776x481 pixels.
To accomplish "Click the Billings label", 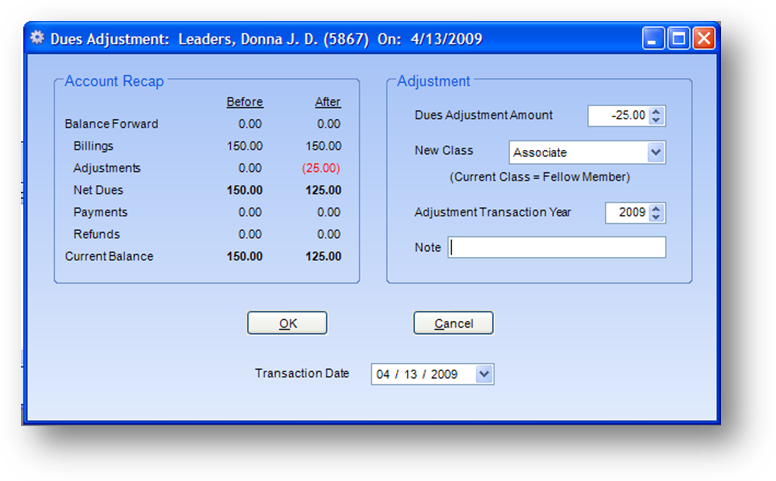I will 93,146.
